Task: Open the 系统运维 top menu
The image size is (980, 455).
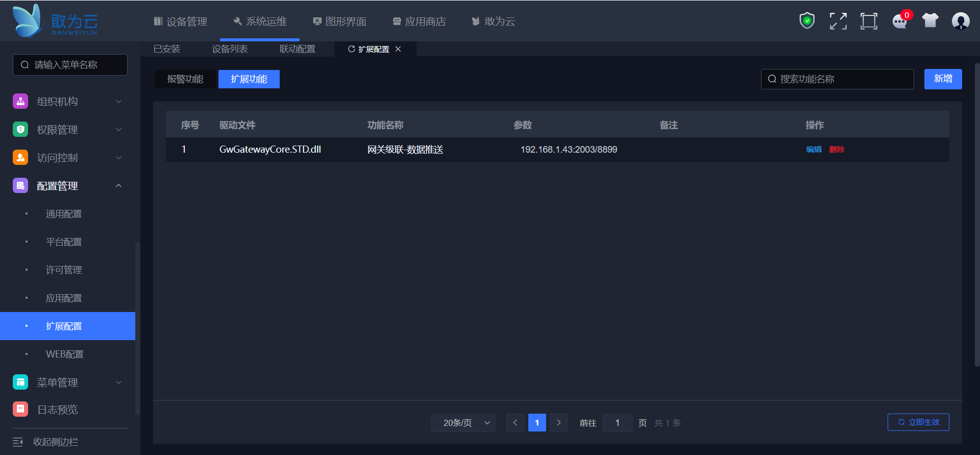Action: [x=260, y=21]
